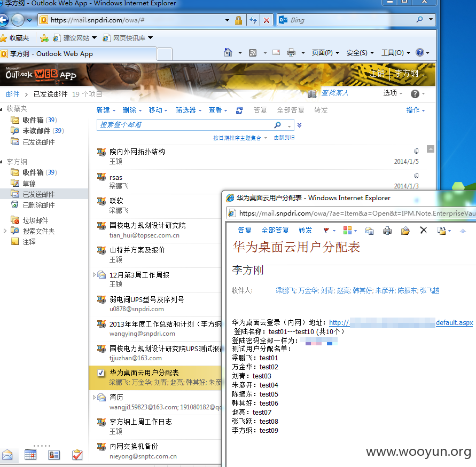
Task: Click 全部答复 in the message window
Action: click(275, 231)
